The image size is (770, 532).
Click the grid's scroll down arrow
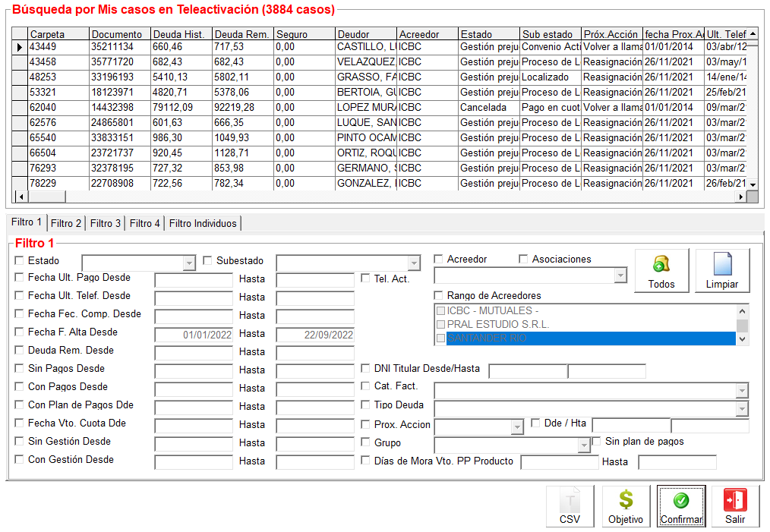point(753,184)
